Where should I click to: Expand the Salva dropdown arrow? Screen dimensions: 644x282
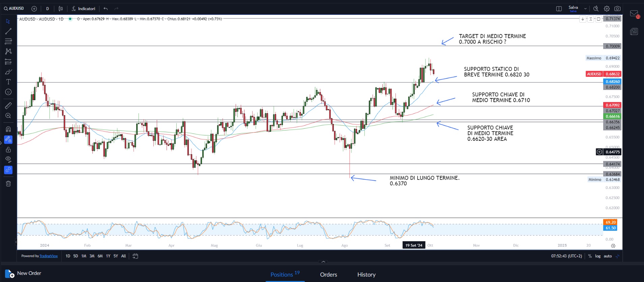(585, 9)
